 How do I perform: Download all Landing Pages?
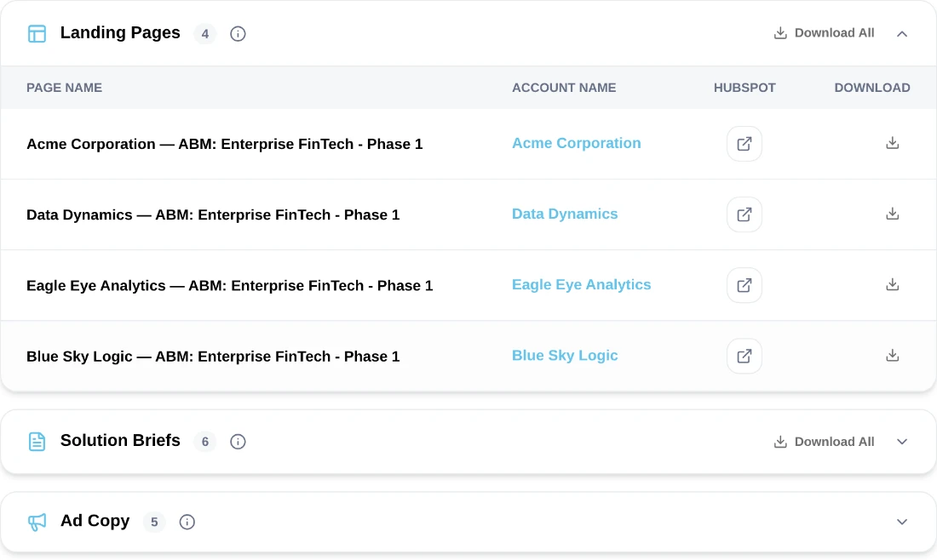pyautogui.click(x=824, y=33)
